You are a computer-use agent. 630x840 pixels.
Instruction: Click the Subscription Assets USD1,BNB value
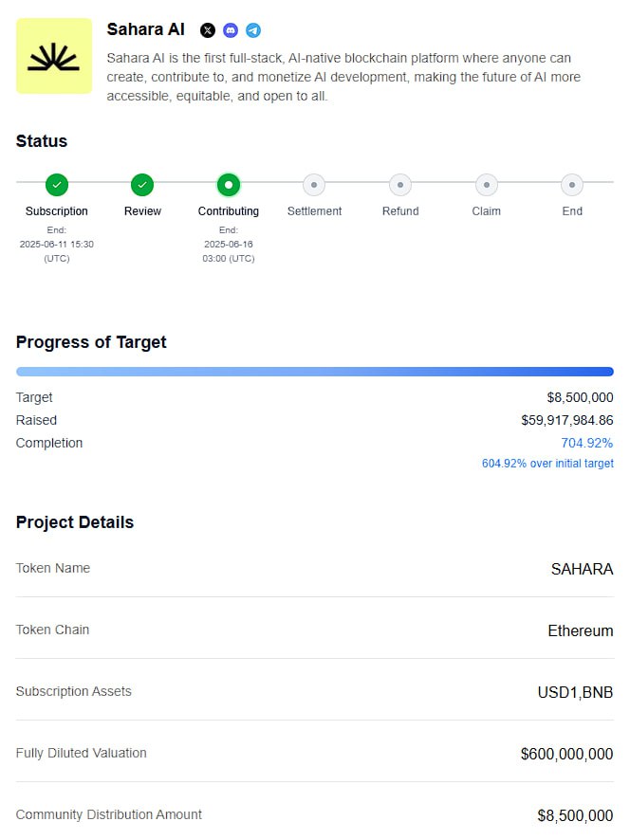click(x=575, y=692)
